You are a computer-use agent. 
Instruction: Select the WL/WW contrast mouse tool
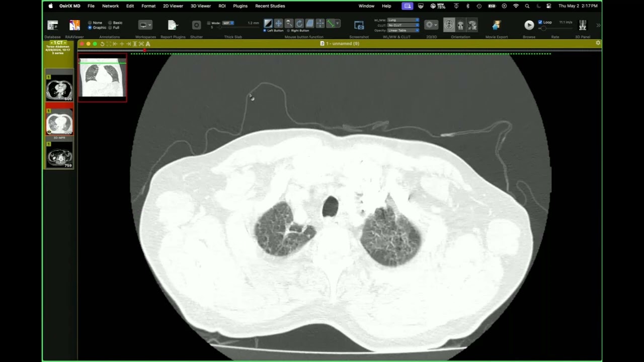[268, 24]
